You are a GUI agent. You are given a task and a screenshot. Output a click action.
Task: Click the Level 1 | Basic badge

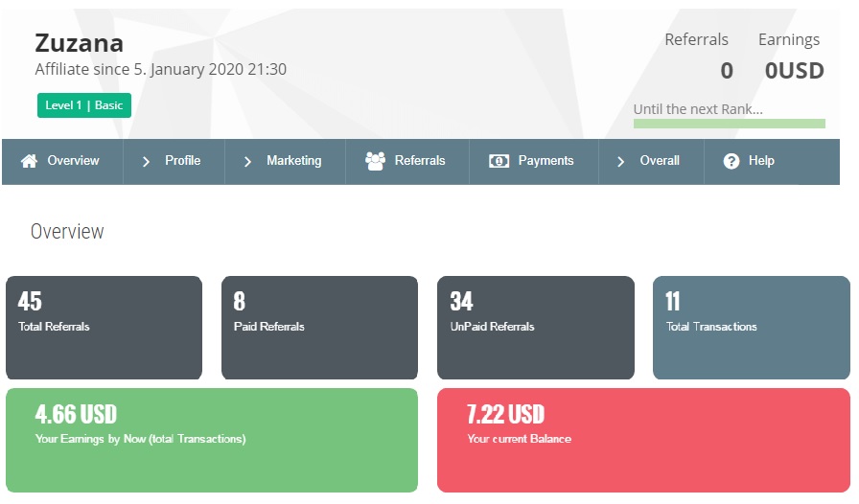[84, 105]
